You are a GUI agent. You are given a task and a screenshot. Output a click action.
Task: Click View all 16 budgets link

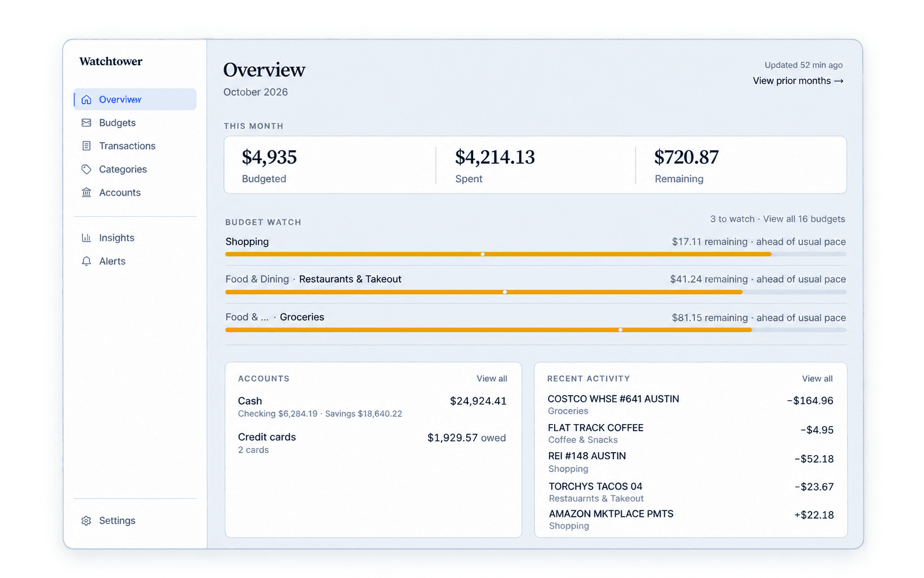click(804, 219)
